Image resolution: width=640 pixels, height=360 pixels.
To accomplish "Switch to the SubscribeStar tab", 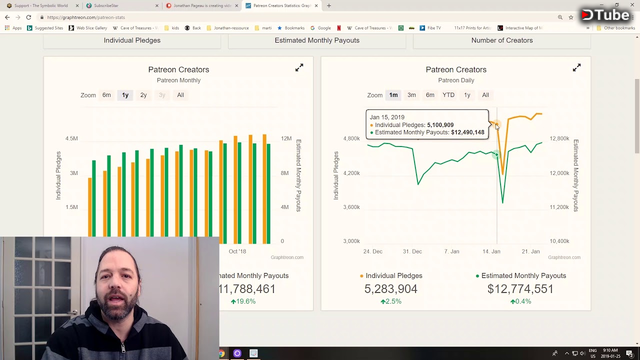I will pos(121,6).
